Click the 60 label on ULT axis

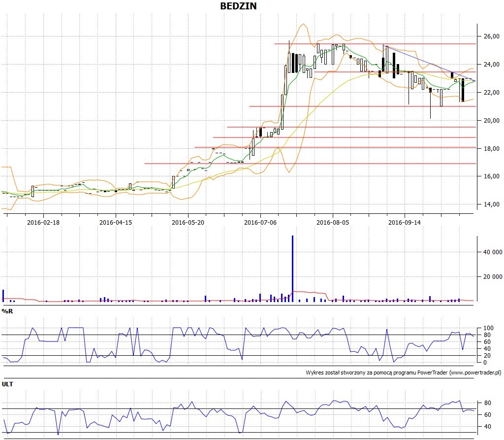[x=487, y=414]
